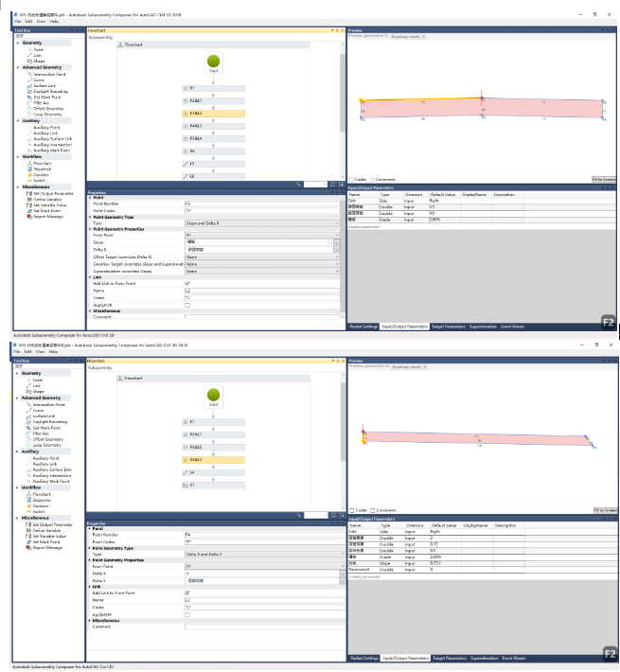The width and height of the screenshot is (620, 672).
Task: Select the Switch tool in bottom window
Action: (x=39, y=511)
